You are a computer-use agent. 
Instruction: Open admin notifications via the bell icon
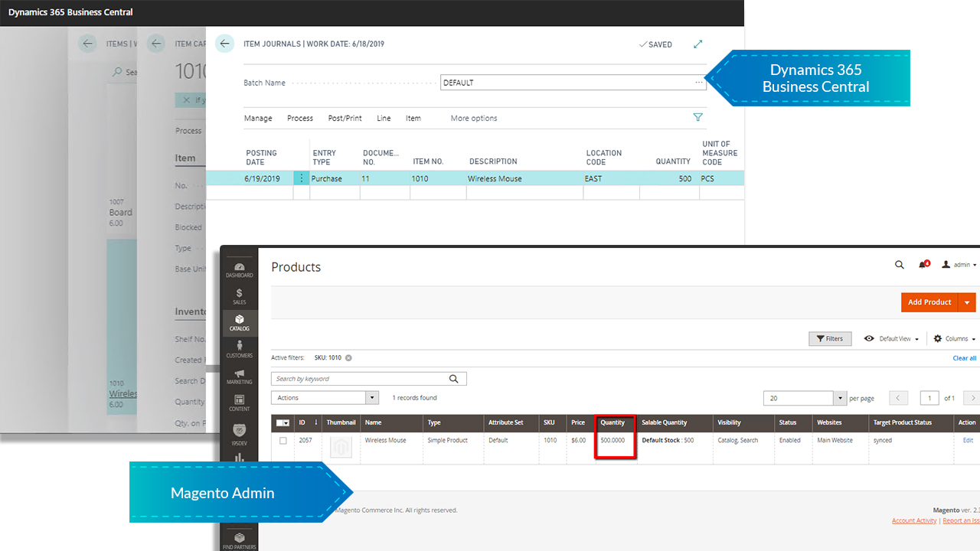(x=922, y=264)
